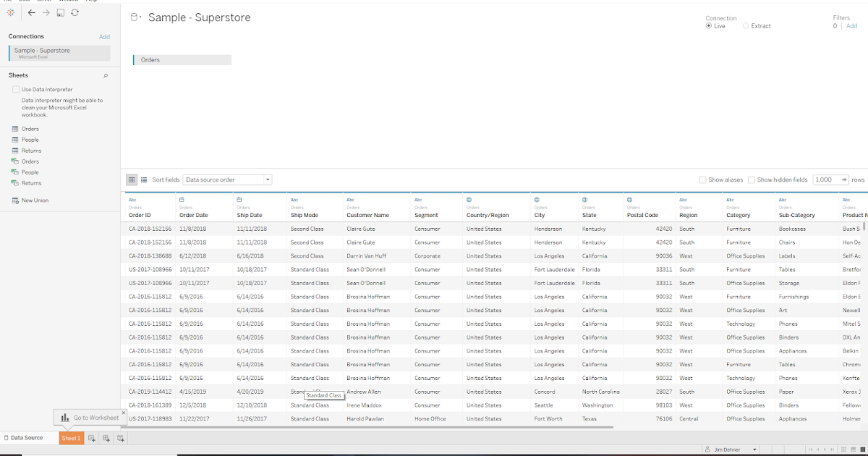This screenshot has width=868, height=456.
Task: Enable Show aliases
Action: (x=703, y=180)
